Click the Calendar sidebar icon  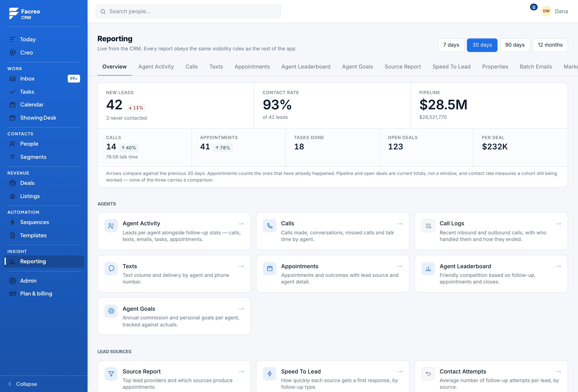point(12,104)
